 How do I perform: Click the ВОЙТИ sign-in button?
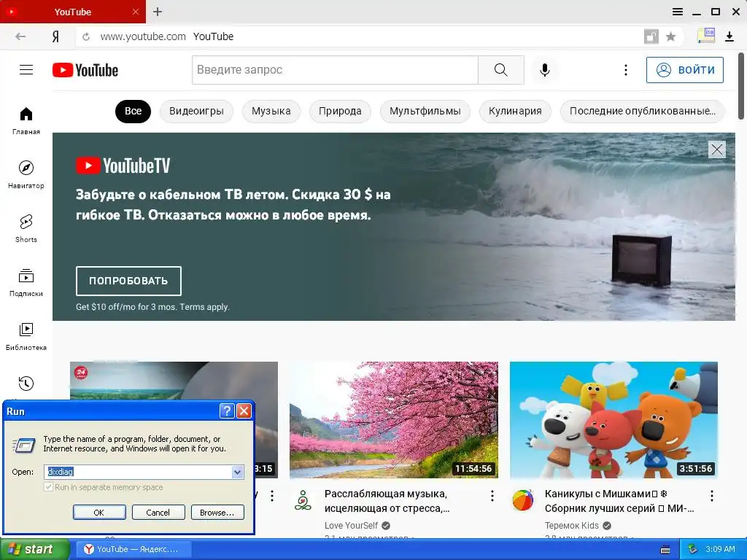[684, 70]
